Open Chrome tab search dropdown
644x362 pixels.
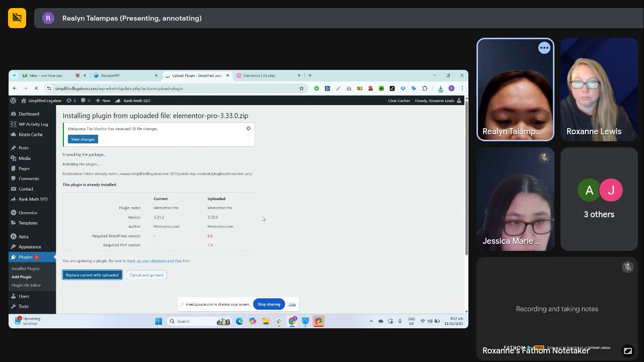point(14,75)
